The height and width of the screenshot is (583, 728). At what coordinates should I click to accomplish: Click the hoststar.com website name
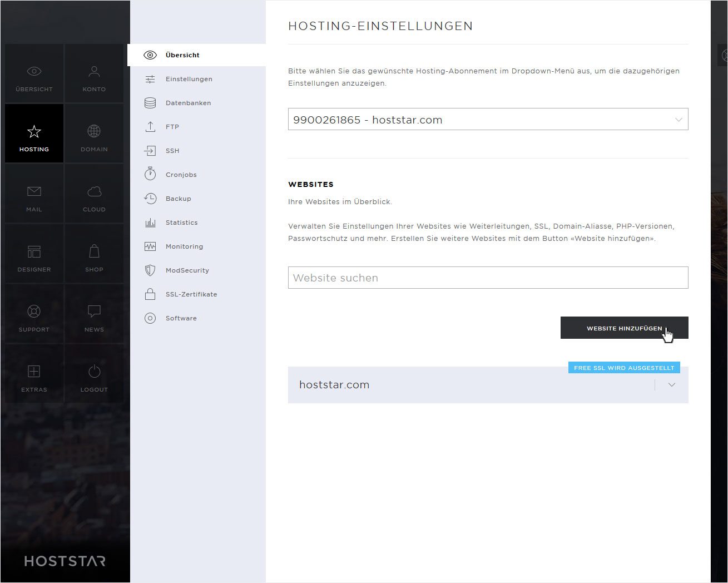coord(334,385)
